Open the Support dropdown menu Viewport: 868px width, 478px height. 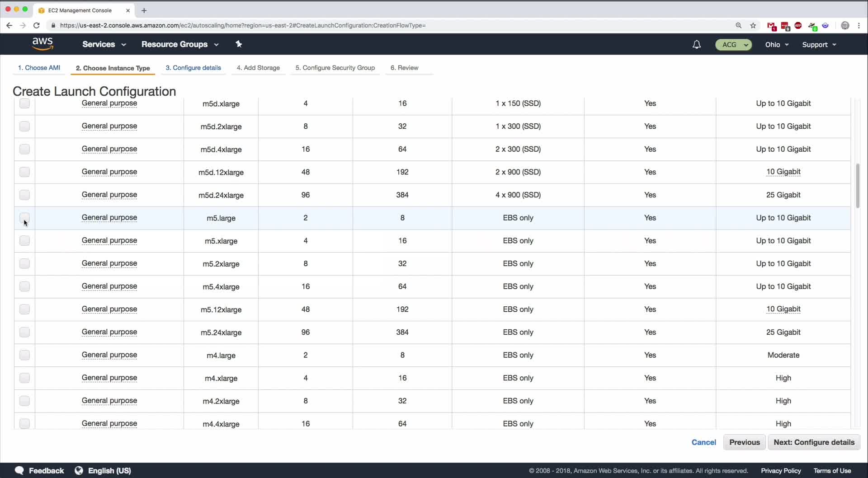(x=819, y=45)
